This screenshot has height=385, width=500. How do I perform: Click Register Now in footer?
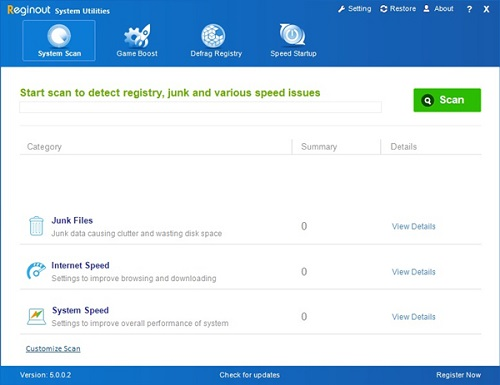pyautogui.click(x=458, y=375)
